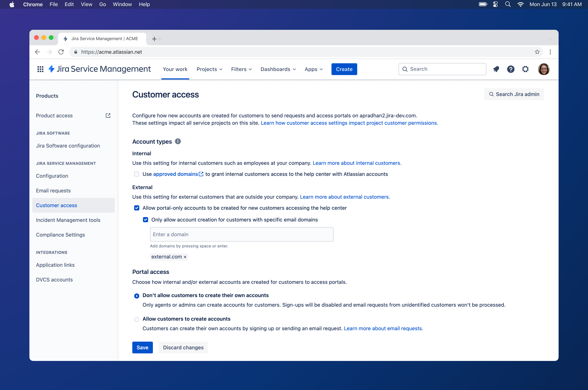Open the user profile avatar

click(544, 69)
